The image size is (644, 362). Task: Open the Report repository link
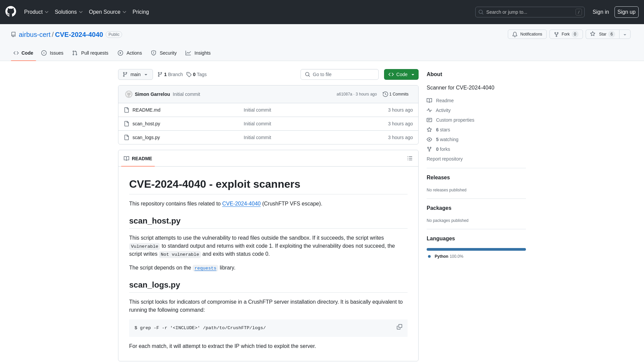coord(444,159)
